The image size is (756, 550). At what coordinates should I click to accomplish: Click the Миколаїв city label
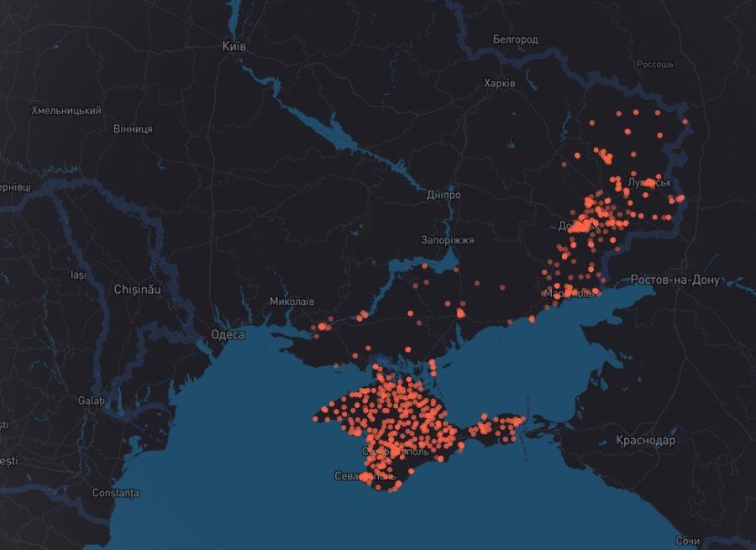tap(292, 301)
